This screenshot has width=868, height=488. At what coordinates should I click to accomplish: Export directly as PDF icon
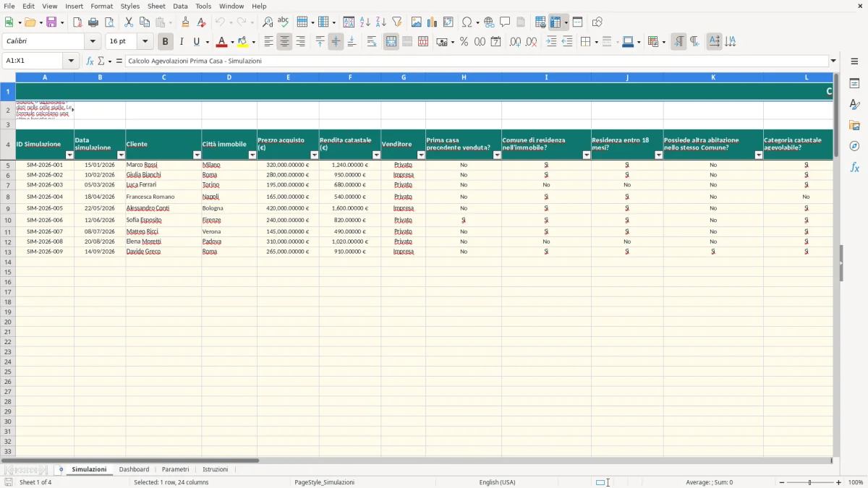77,22
